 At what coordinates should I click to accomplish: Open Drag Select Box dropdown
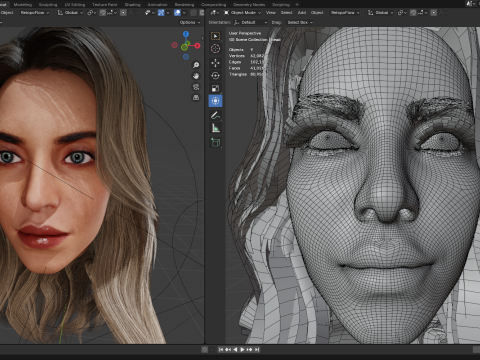[300, 22]
